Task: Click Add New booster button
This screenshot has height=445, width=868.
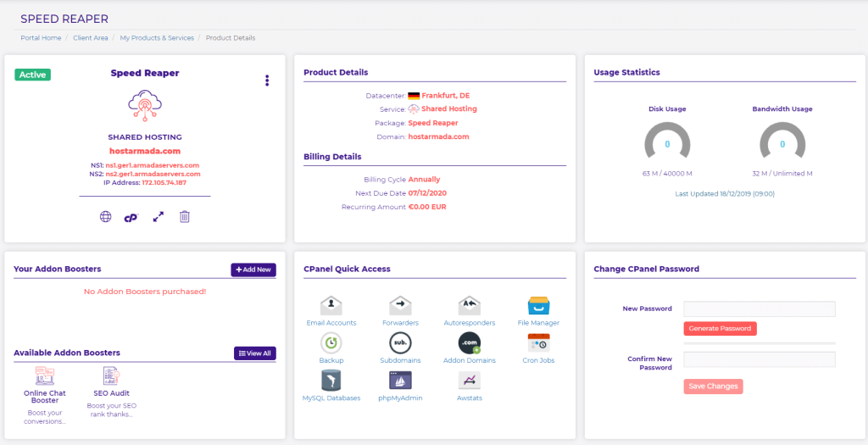Action: (x=253, y=270)
